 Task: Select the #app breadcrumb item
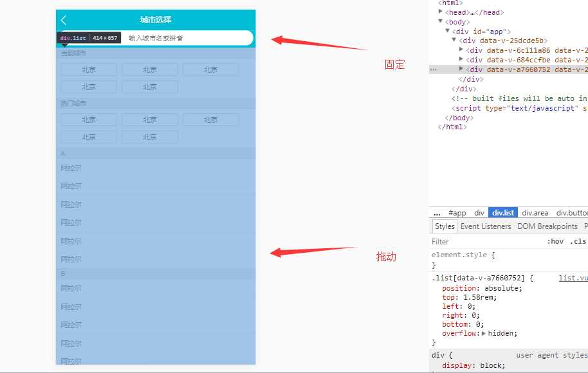457,213
